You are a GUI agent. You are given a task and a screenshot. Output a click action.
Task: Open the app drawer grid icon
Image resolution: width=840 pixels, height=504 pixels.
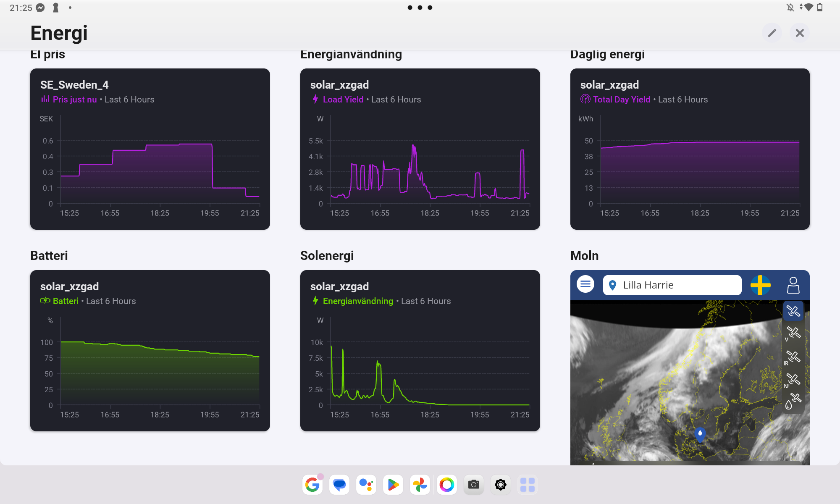pos(528,485)
